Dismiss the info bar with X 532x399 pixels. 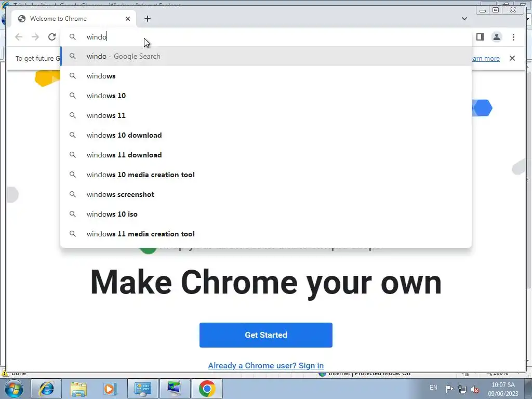(x=512, y=58)
